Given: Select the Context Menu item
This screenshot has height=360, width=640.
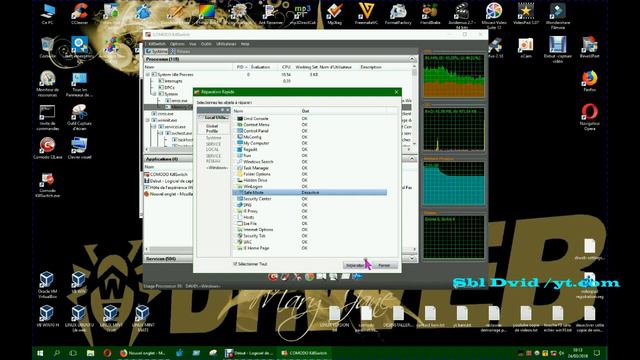Looking at the screenshot, I should [256, 124].
